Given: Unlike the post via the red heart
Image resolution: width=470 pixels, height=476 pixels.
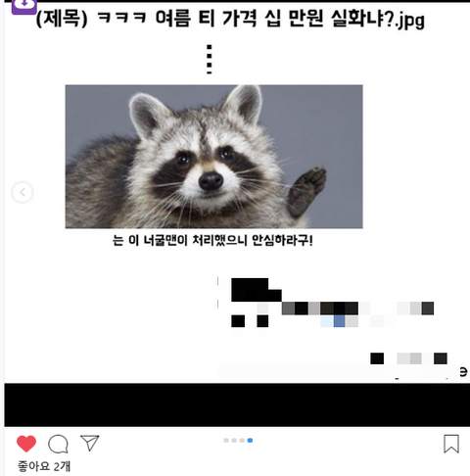Looking at the screenshot, I should tap(26, 444).
